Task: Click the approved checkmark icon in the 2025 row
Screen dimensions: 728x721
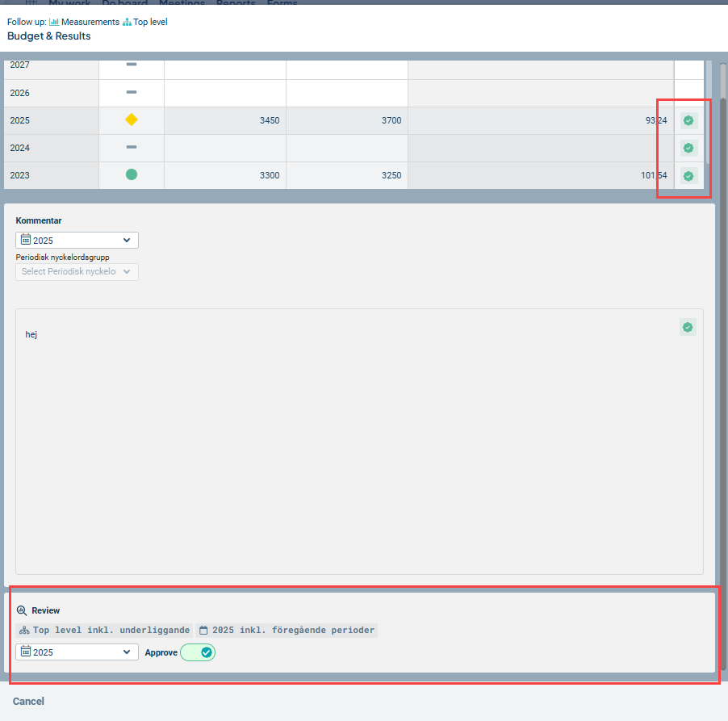Action: [x=688, y=120]
